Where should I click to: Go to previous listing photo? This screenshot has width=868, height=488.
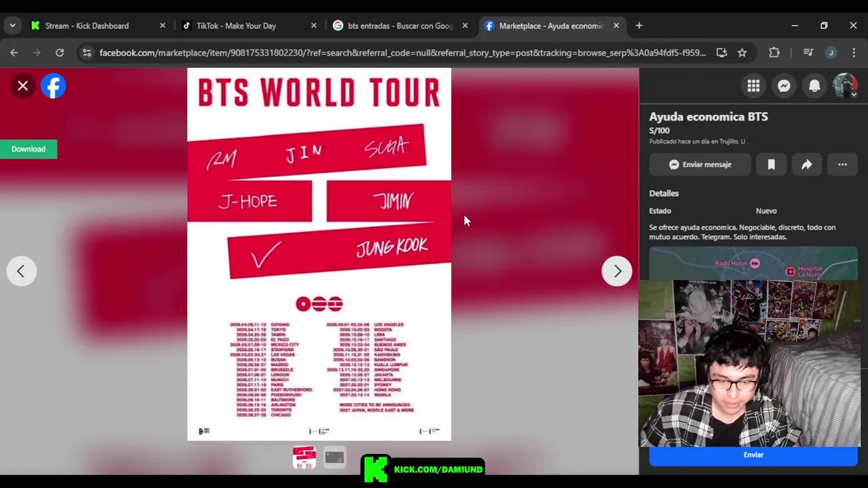[21, 271]
